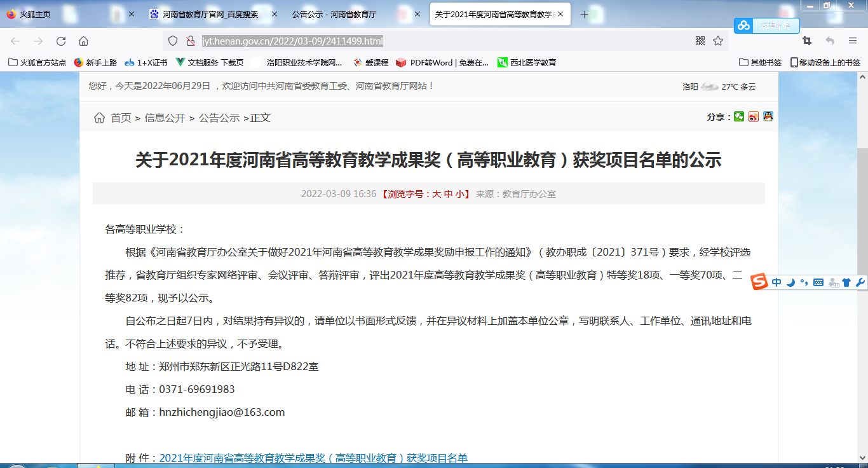Go to 信息公开 in the breadcrumb
868x468 pixels.
click(165, 118)
